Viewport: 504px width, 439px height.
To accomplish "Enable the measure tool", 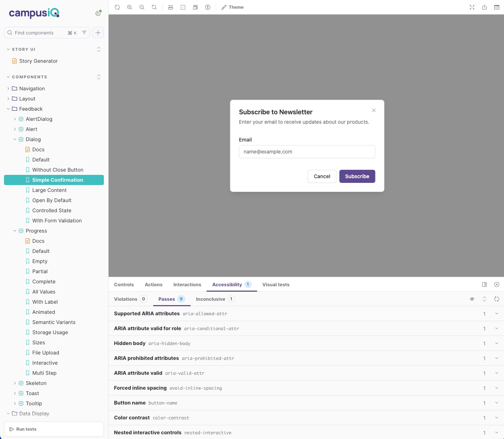I will point(170,7).
